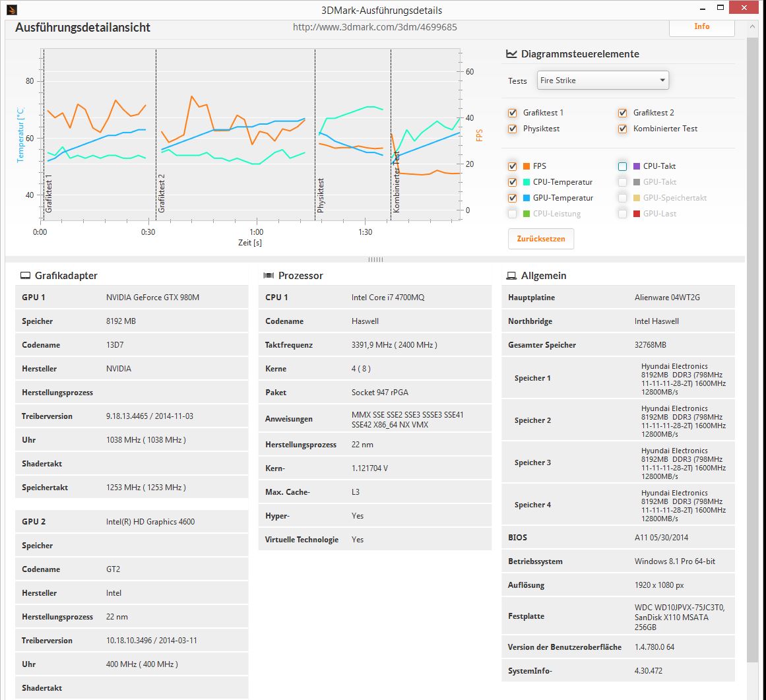Click the monitor icon next to Grafikadapter

pyautogui.click(x=26, y=276)
